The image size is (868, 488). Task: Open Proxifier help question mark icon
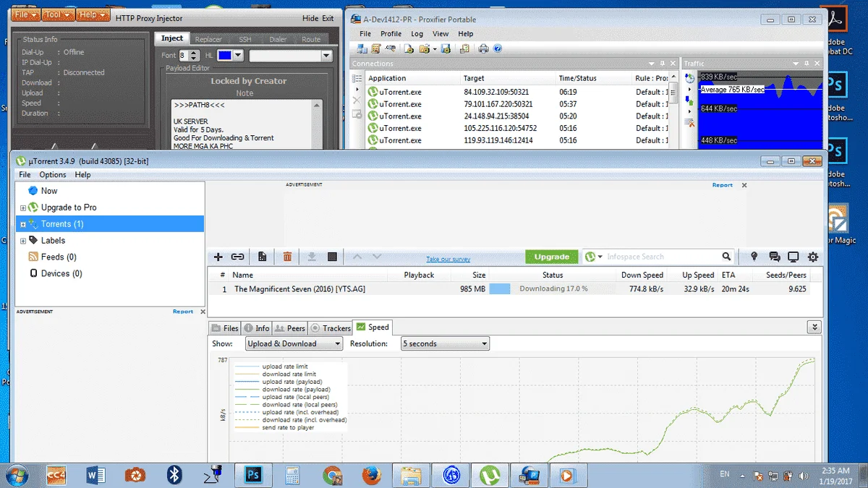[x=498, y=48]
